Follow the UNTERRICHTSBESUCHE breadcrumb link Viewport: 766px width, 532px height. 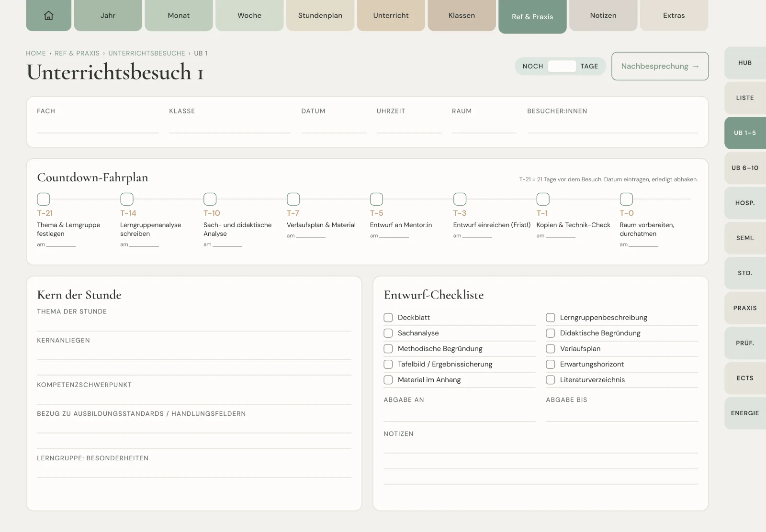tap(146, 53)
